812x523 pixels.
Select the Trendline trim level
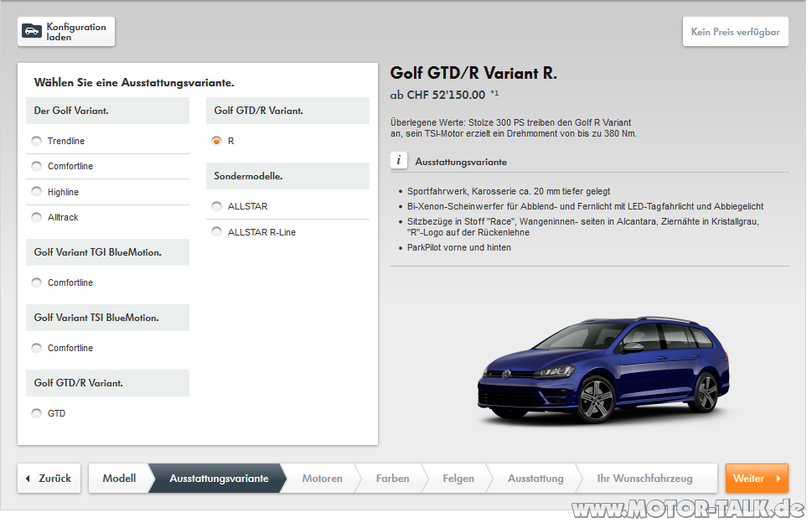[x=36, y=142]
